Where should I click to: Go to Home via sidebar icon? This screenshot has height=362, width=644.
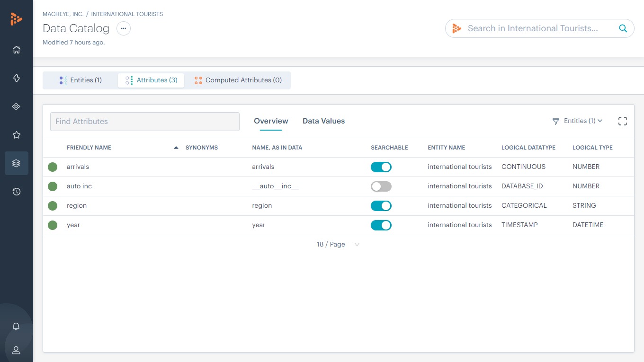(x=17, y=50)
